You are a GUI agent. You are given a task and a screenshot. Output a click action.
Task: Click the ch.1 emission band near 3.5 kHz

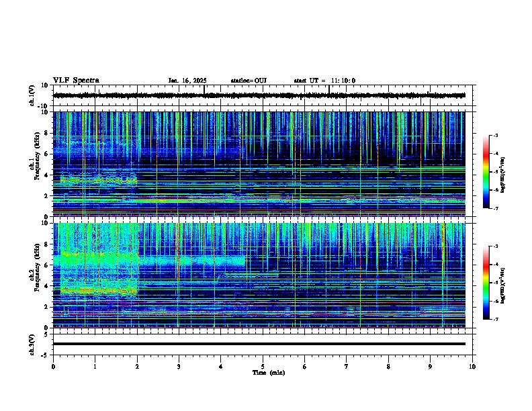(99, 180)
